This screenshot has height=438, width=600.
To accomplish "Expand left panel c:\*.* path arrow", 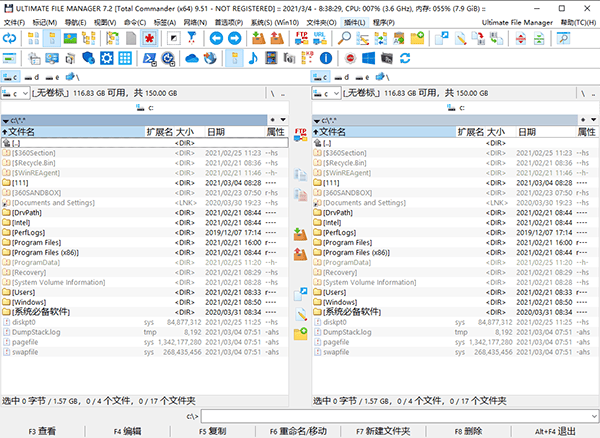I will 5,121.
